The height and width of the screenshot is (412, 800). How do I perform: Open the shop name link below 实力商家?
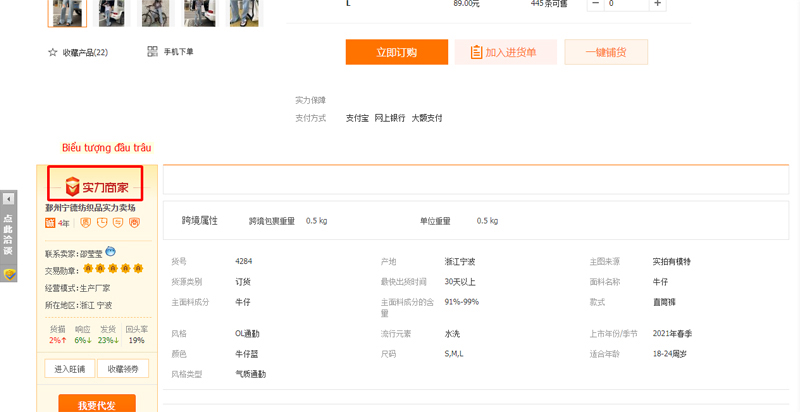(90, 208)
